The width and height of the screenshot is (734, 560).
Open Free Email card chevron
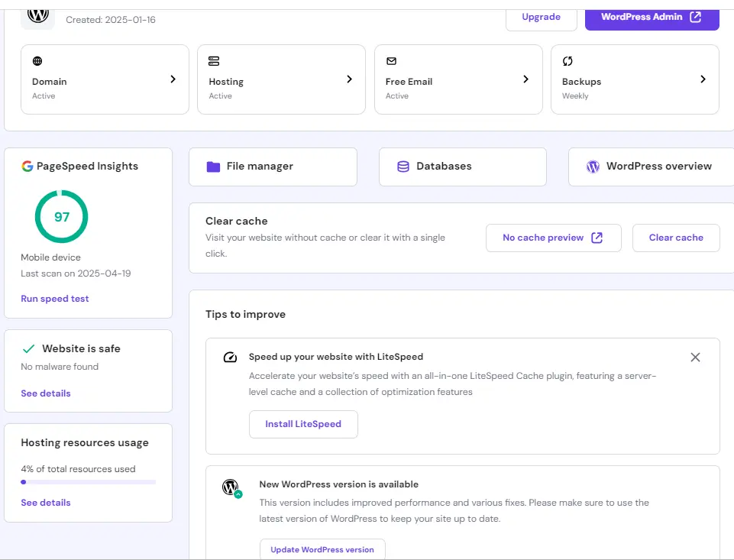[x=526, y=79]
